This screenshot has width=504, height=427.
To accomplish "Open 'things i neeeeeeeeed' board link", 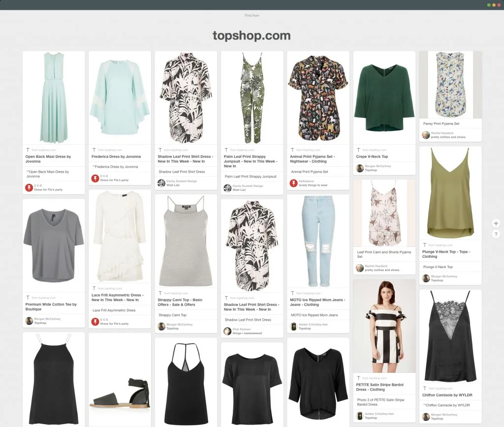I will tap(247, 333).
